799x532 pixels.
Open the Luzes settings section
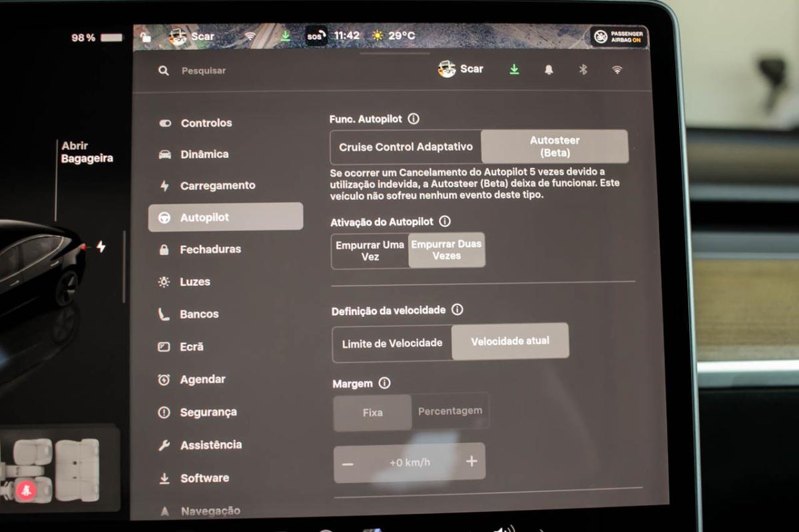tap(184, 282)
